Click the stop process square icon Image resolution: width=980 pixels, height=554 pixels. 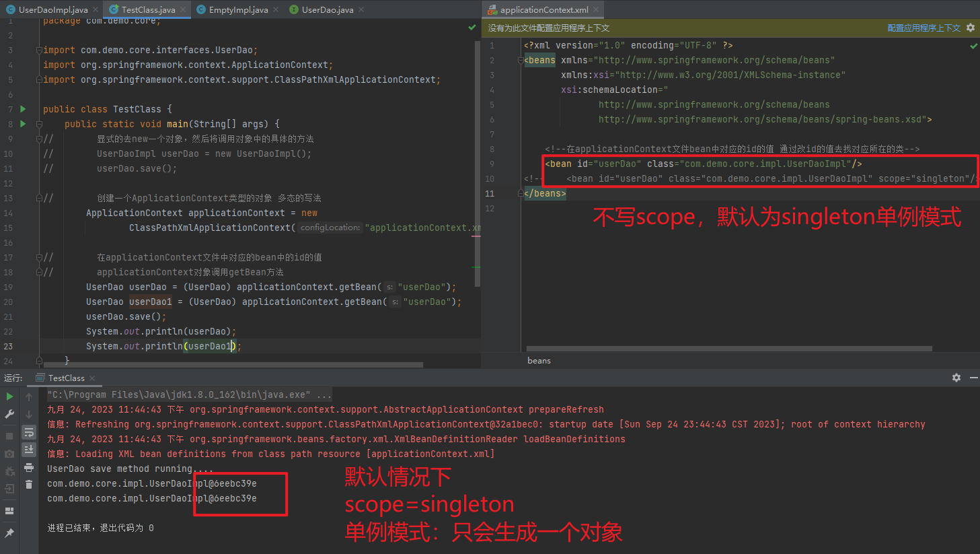coord(9,436)
